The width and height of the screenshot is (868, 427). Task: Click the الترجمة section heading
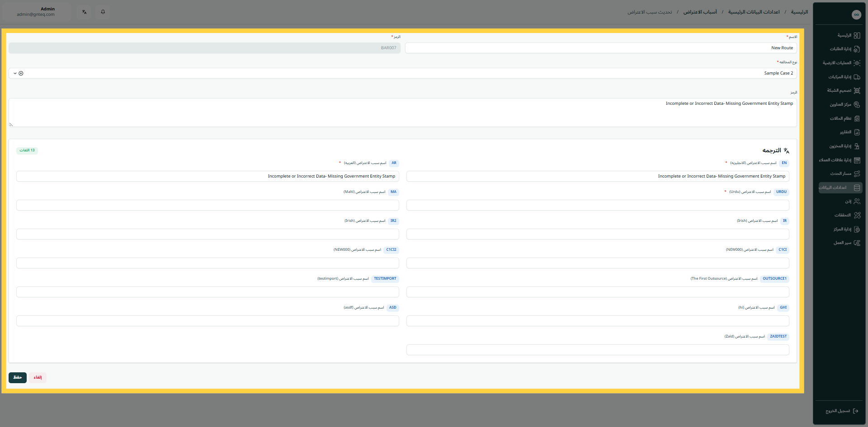pyautogui.click(x=772, y=150)
